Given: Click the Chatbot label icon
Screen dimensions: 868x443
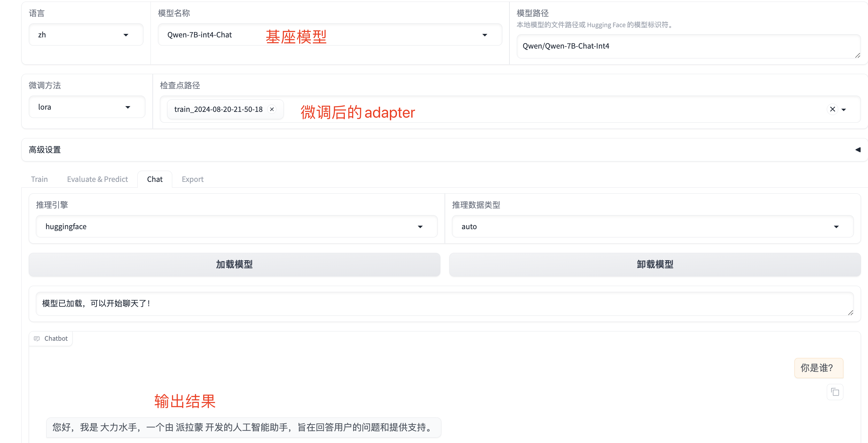Looking at the screenshot, I should [x=37, y=338].
